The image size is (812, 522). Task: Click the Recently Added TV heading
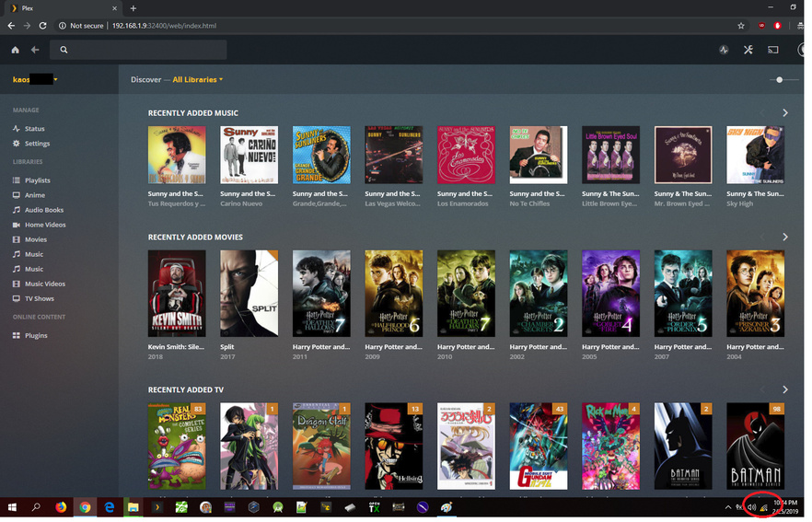pyautogui.click(x=186, y=390)
